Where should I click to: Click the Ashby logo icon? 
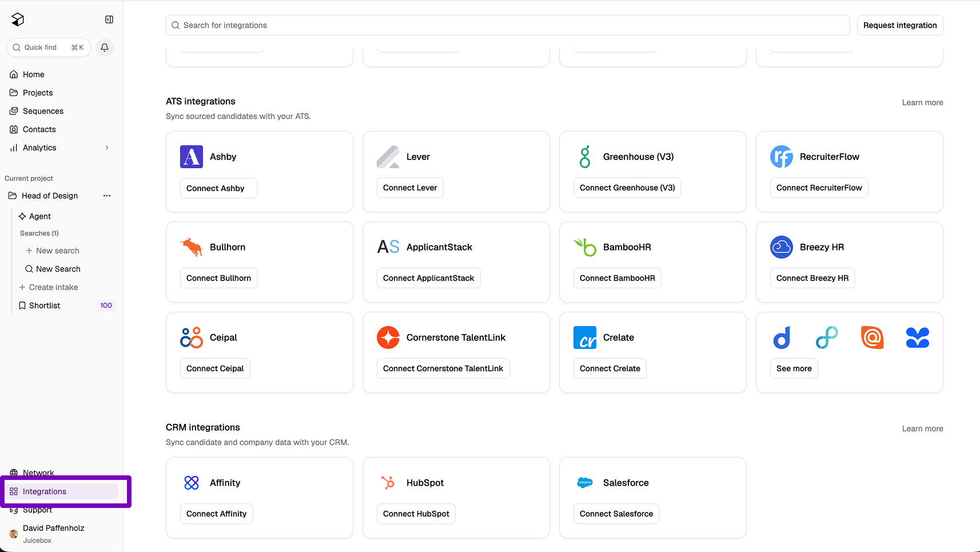192,157
